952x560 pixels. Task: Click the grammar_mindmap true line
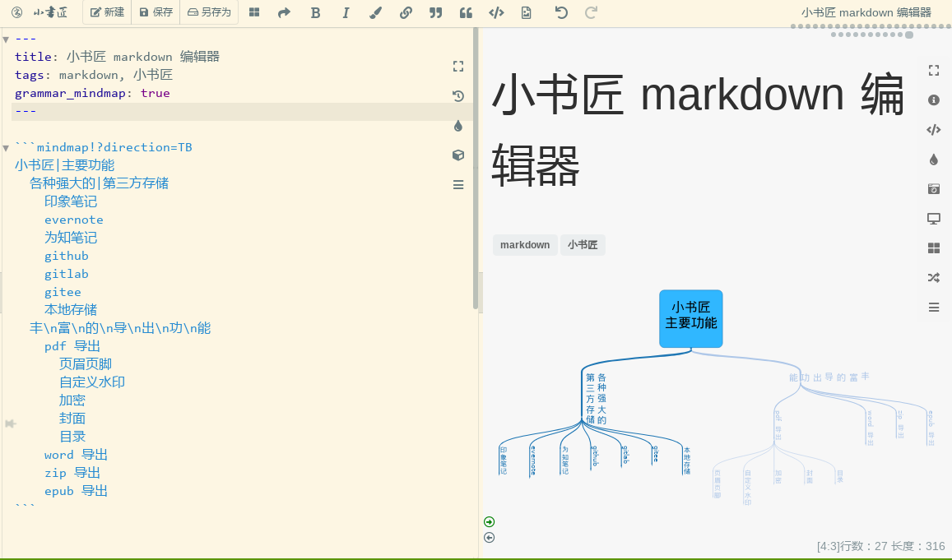tap(92, 93)
